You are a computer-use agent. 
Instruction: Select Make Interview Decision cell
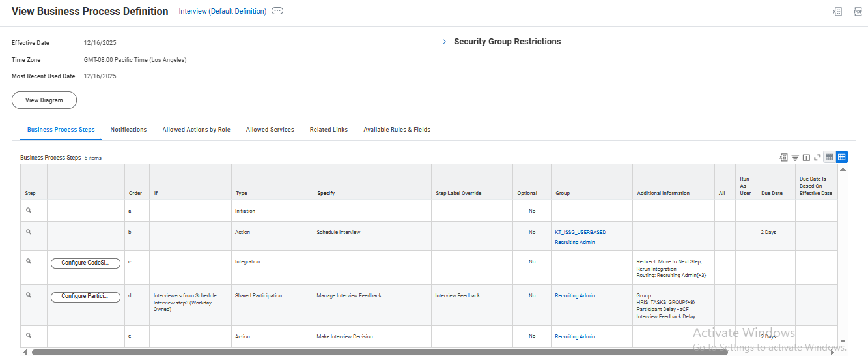372,336
